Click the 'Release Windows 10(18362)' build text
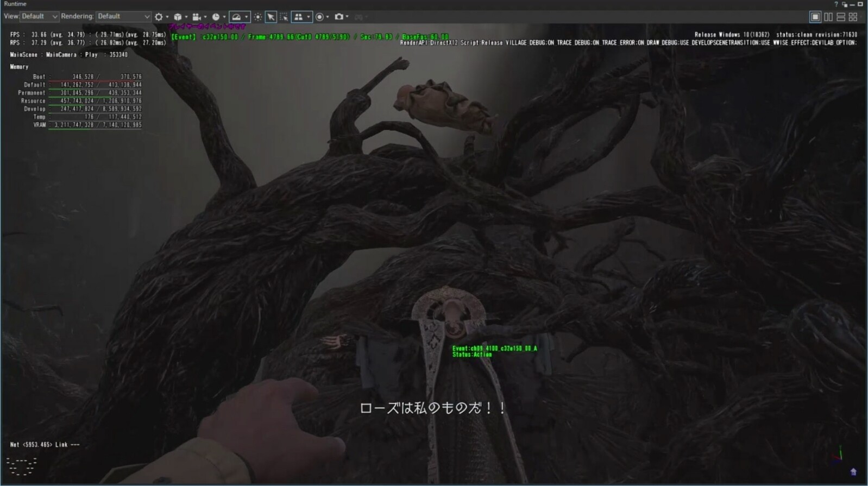Viewport: 868px width, 486px height. 732,35
